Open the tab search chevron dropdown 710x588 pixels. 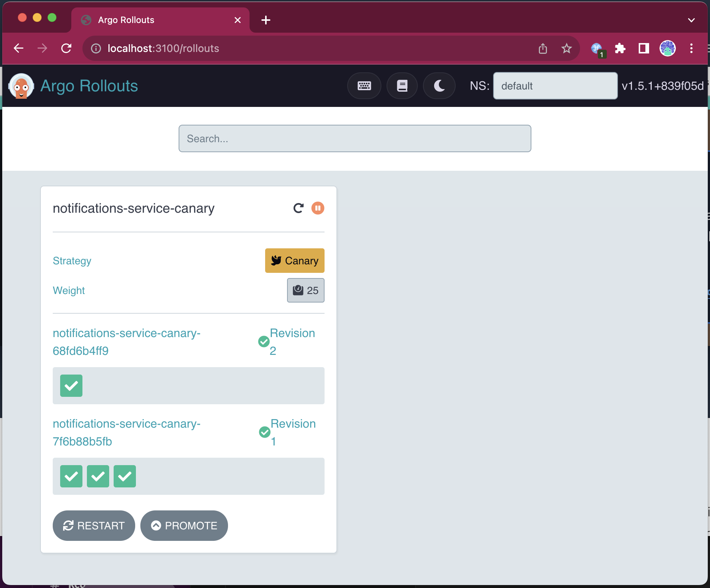point(691,20)
